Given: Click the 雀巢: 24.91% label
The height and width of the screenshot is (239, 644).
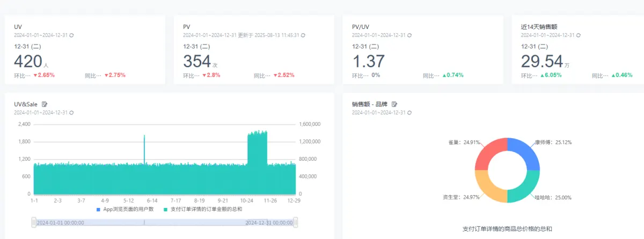Looking at the screenshot, I should pos(463,143).
